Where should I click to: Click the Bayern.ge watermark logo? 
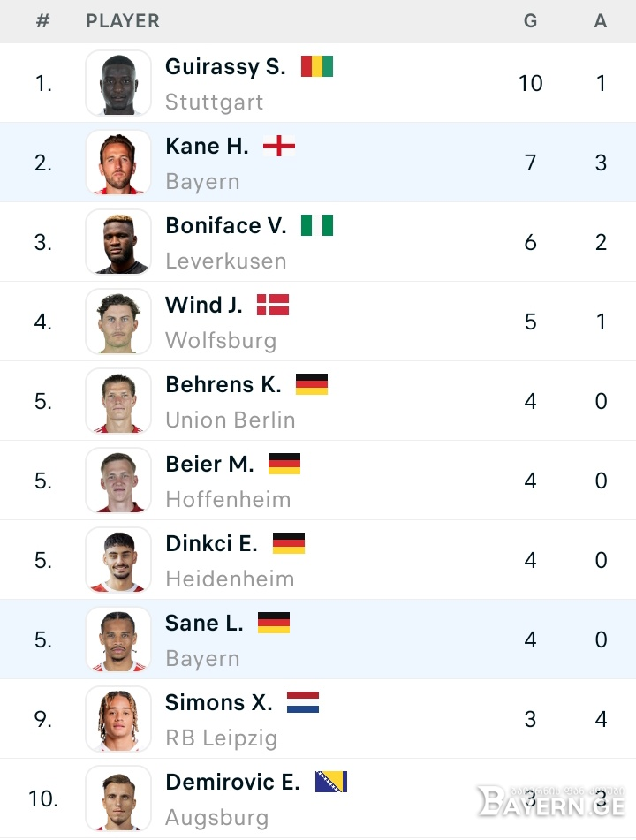(x=551, y=800)
